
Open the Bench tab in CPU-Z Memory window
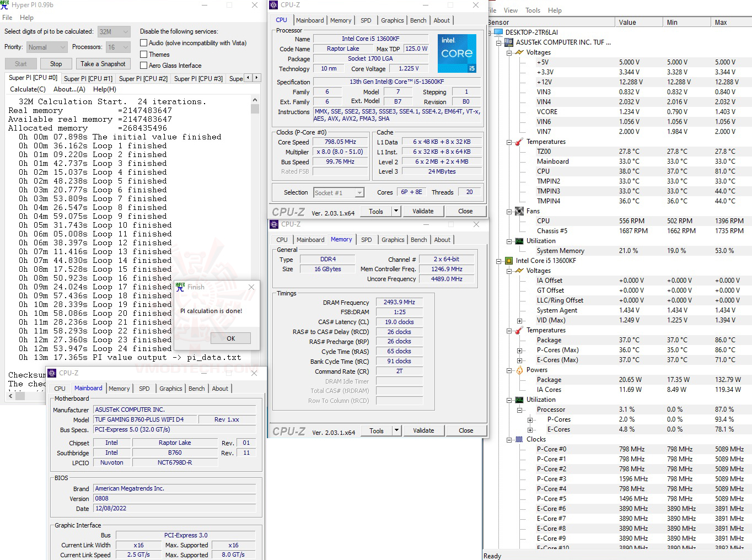click(x=419, y=240)
